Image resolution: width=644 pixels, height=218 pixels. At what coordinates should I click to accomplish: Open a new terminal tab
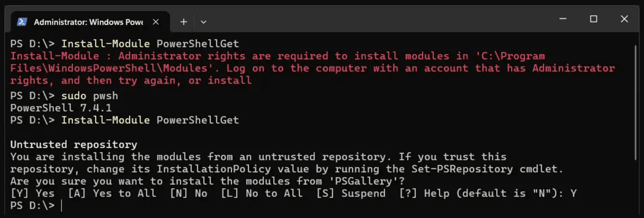(184, 22)
